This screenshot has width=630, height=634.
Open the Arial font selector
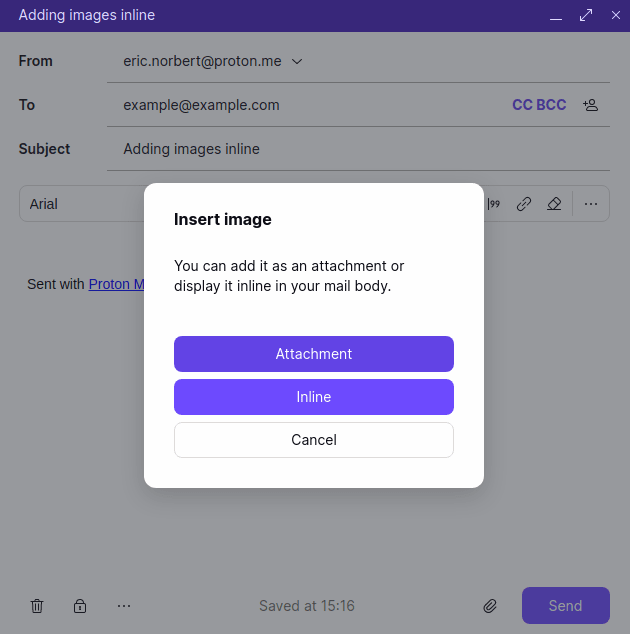pos(81,204)
